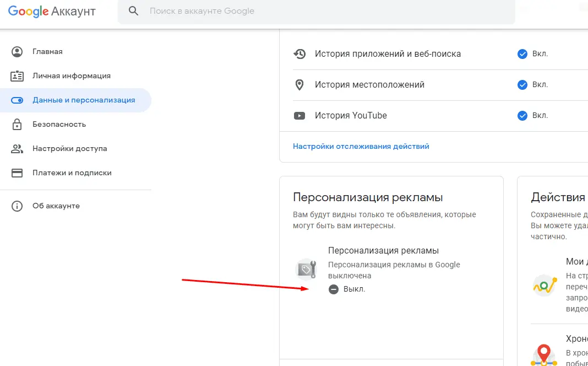Screen dimensions: 588x366
Task: Open Личная информация in the sidebar
Action: pyautogui.click(x=71, y=76)
